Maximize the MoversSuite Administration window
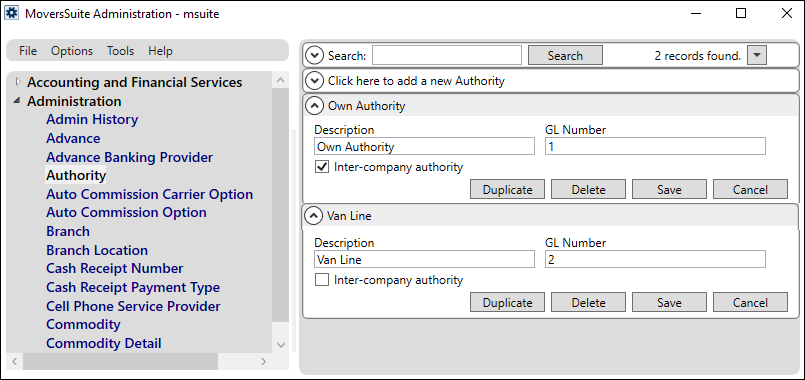The height and width of the screenshot is (380, 805). click(x=741, y=13)
